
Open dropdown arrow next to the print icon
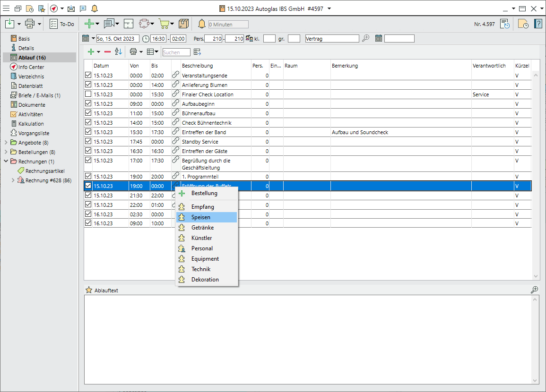40,24
